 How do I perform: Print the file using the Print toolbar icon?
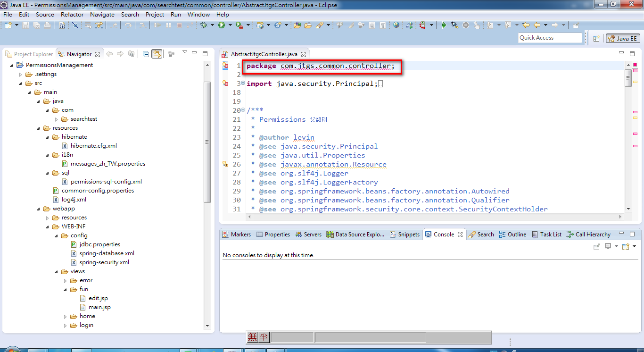tap(46, 25)
